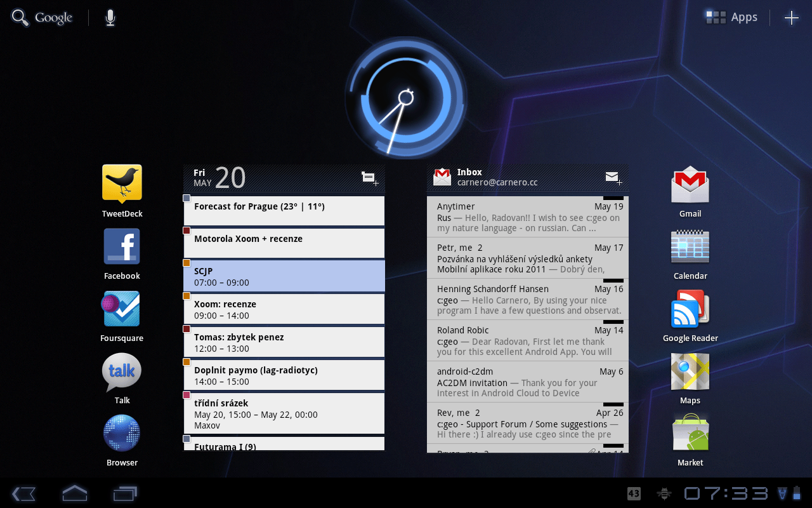812x508 pixels.
Task: Compose a new email from the Gmail widget
Action: point(613,178)
